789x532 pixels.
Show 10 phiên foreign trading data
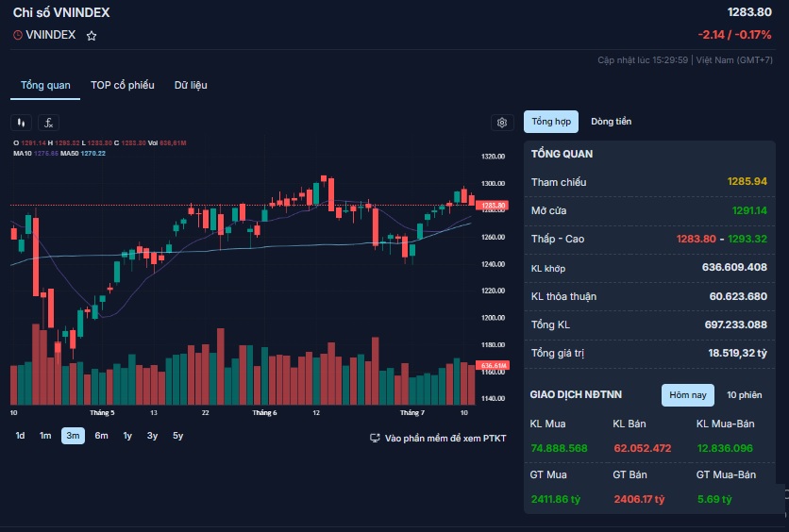[x=744, y=394]
